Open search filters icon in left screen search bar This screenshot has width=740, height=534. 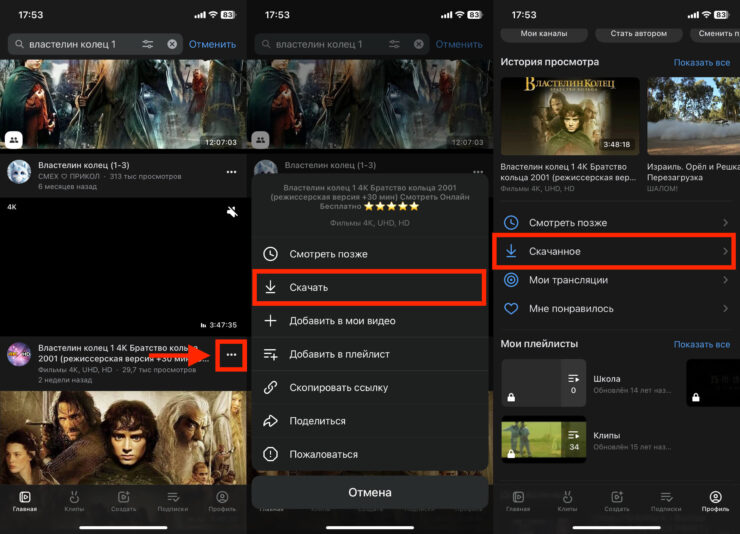coord(148,44)
